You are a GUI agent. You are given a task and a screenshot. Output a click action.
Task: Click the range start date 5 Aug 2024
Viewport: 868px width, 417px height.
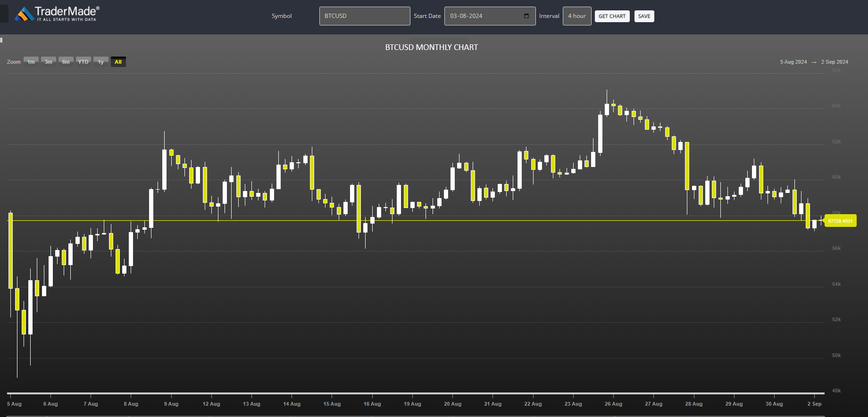(793, 62)
